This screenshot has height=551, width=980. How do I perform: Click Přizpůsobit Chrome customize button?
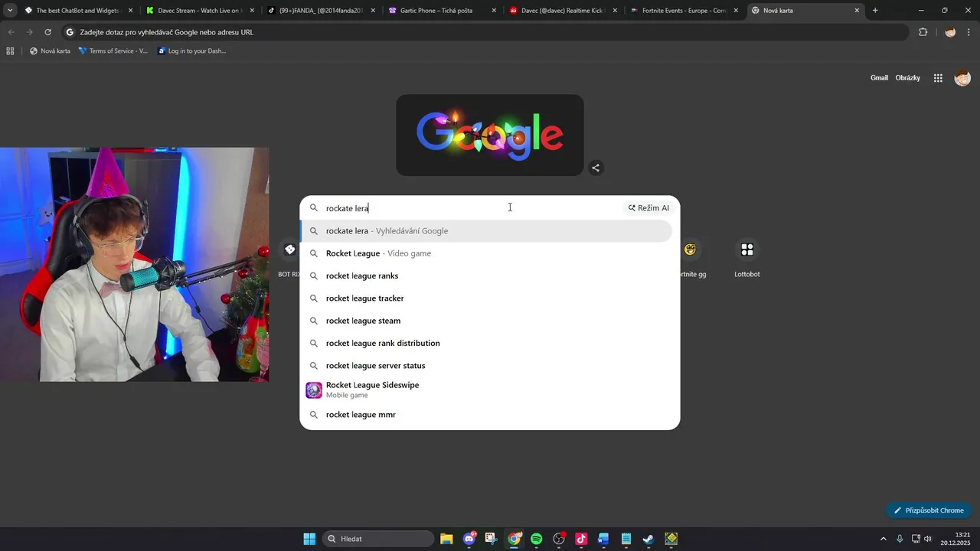929,510
